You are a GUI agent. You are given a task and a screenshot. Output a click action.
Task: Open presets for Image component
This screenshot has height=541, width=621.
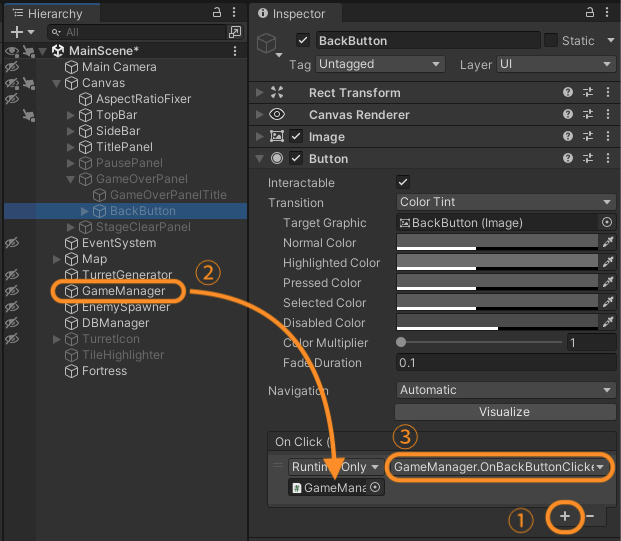pos(588,136)
